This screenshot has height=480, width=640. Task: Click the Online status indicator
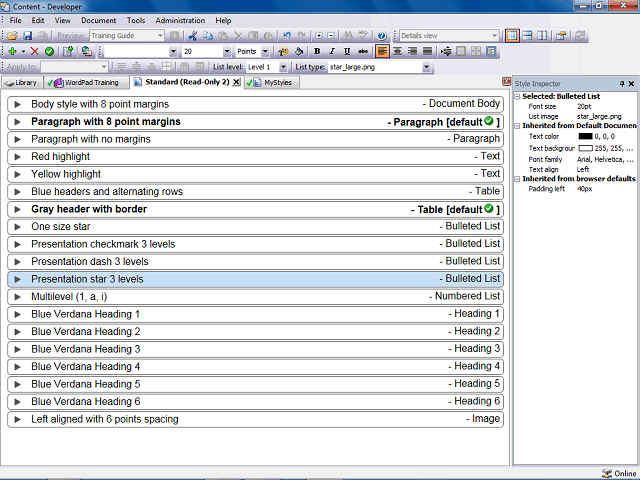619,473
